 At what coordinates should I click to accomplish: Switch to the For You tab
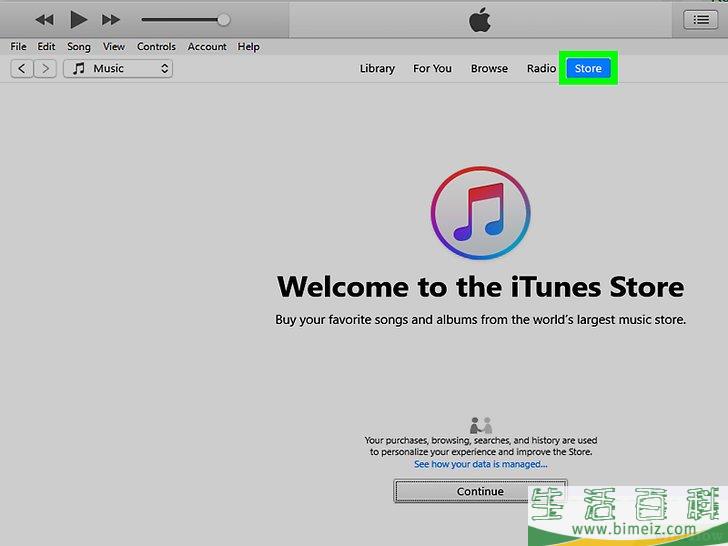coord(432,69)
